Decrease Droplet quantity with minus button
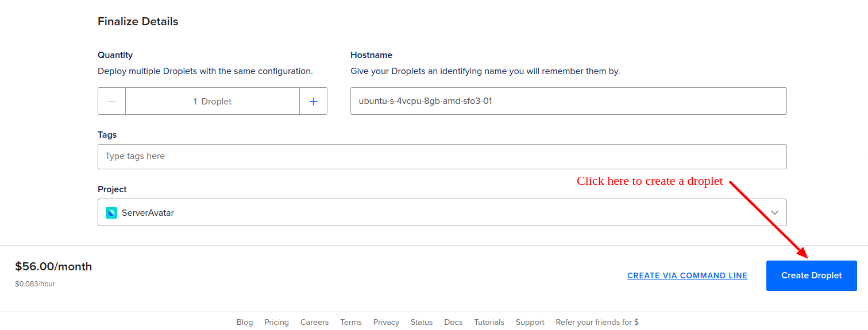 pyautogui.click(x=112, y=101)
